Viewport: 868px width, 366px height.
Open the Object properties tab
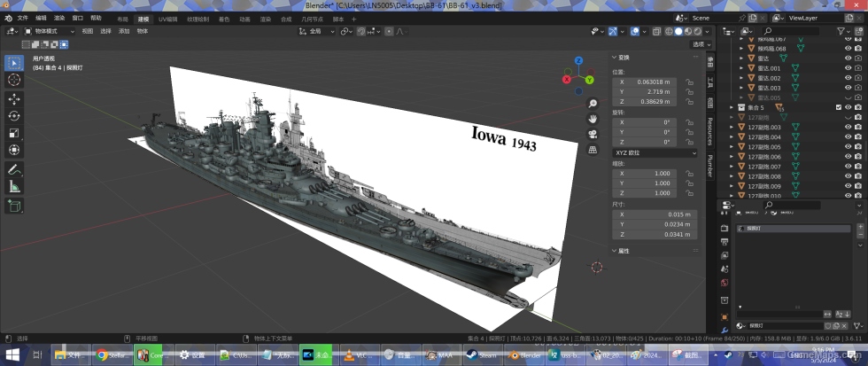coord(725,316)
